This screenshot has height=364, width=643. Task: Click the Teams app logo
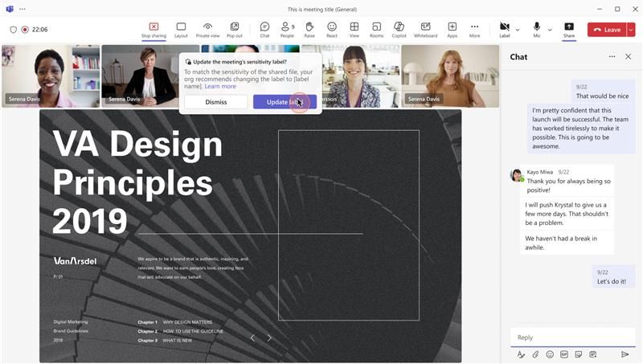pos(10,9)
